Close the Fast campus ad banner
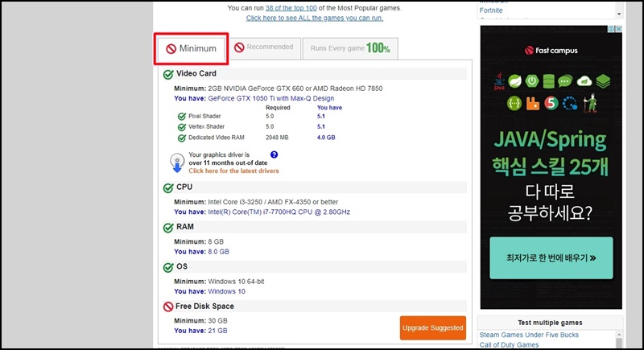This screenshot has width=644, height=350. (x=618, y=29)
